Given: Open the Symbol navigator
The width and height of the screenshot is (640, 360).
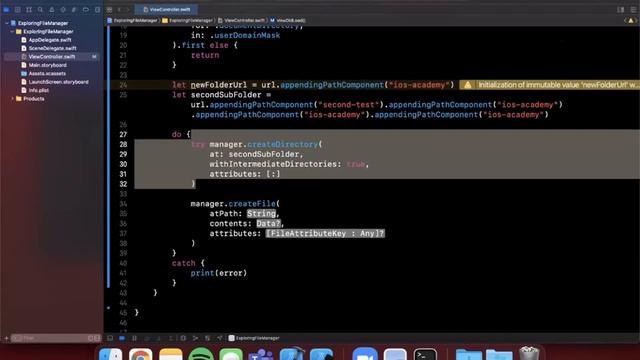Looking at the screenshot, I should pos(29,9).
